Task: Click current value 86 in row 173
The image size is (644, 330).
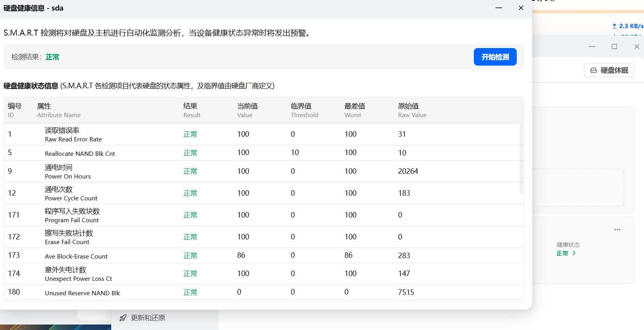Action: (241, 255)
